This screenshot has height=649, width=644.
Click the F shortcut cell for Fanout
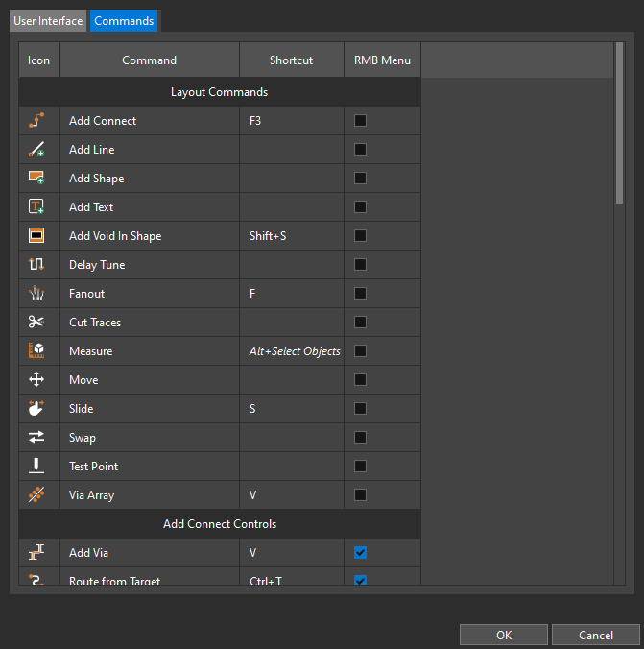click(x=292, y=294)
